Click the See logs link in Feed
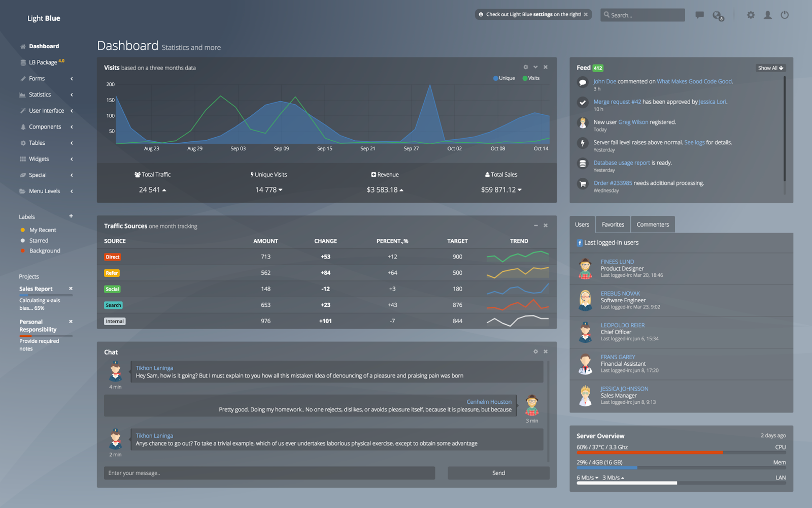 (x=695, y=142)
